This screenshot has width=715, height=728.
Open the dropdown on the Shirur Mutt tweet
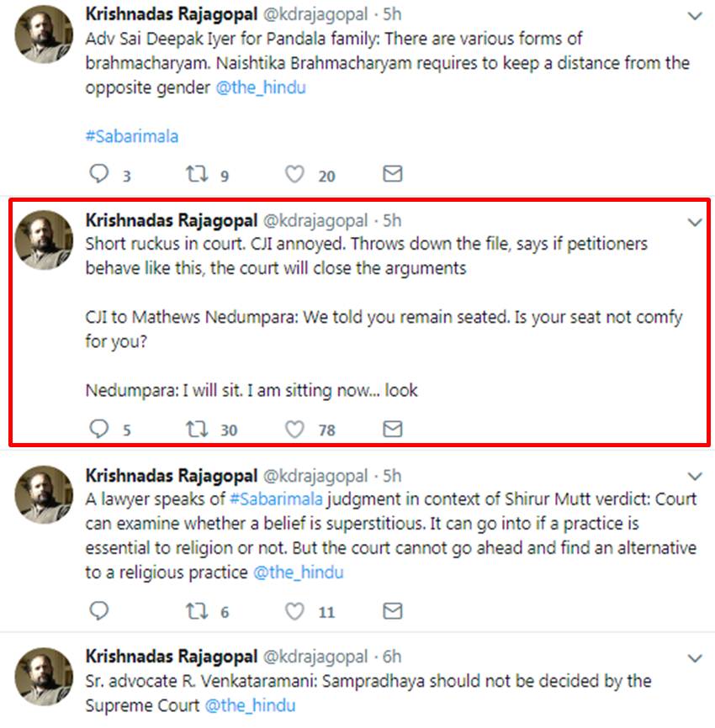(695, 476)
